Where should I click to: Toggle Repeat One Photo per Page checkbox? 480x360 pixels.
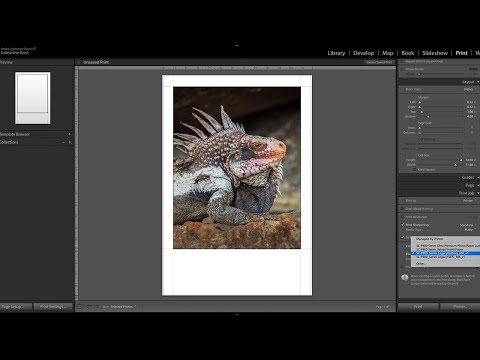(402, 62)
